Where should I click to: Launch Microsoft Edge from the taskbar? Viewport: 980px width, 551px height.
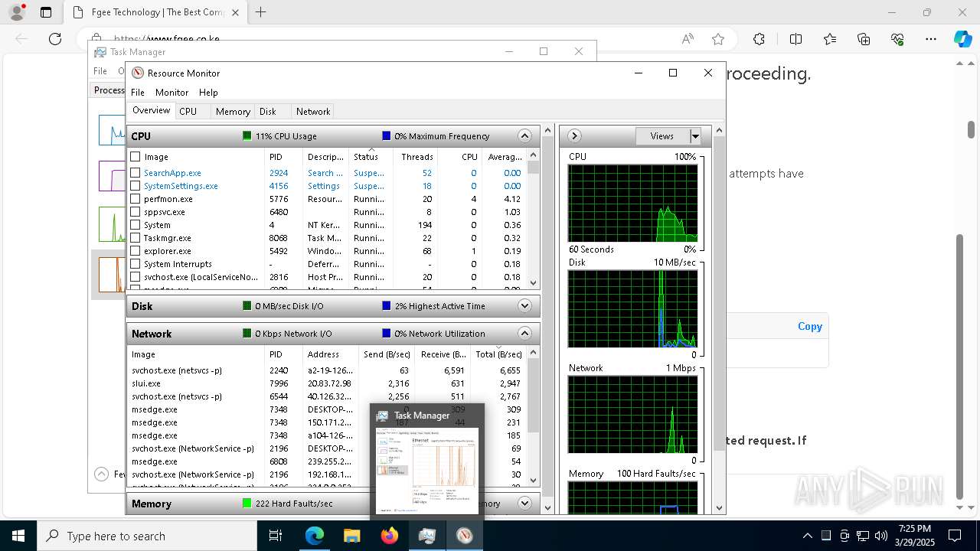click(315, 536)
